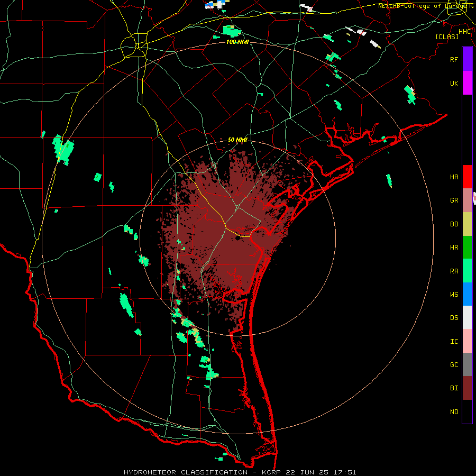Click the black radar site marker dot
Screen dimensions: 476x476
pyautogui.click(x=237, y=239)
